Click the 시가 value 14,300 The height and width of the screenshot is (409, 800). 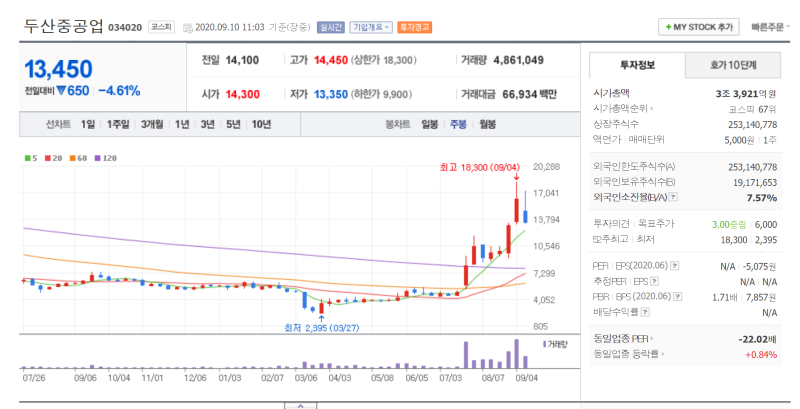click(x=242, y=94)
